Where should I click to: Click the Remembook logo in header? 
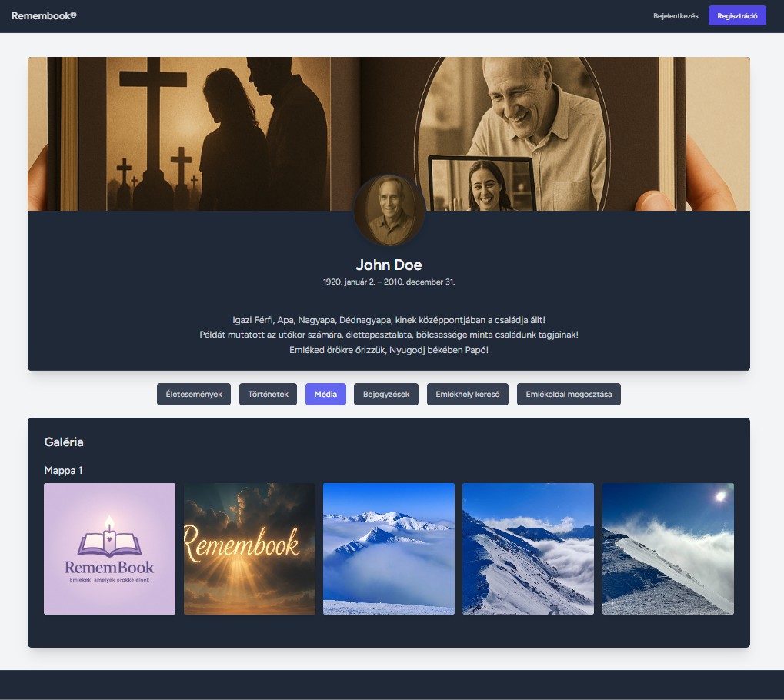tap(44, 15)
